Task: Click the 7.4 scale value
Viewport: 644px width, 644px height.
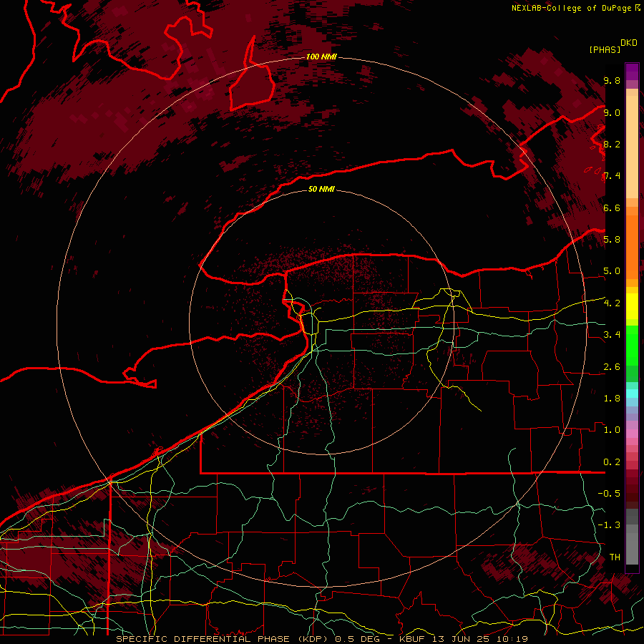Action: click(x=612, y=176)
